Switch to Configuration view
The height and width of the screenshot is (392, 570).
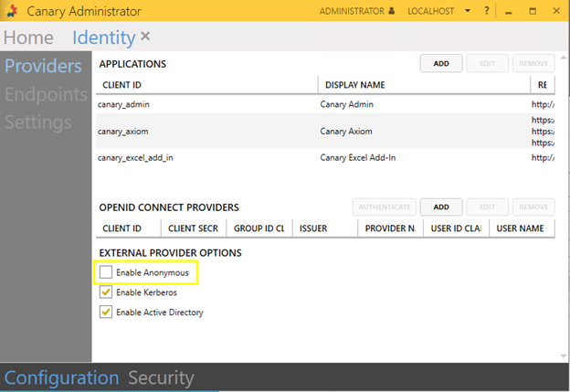coord(61,377)
